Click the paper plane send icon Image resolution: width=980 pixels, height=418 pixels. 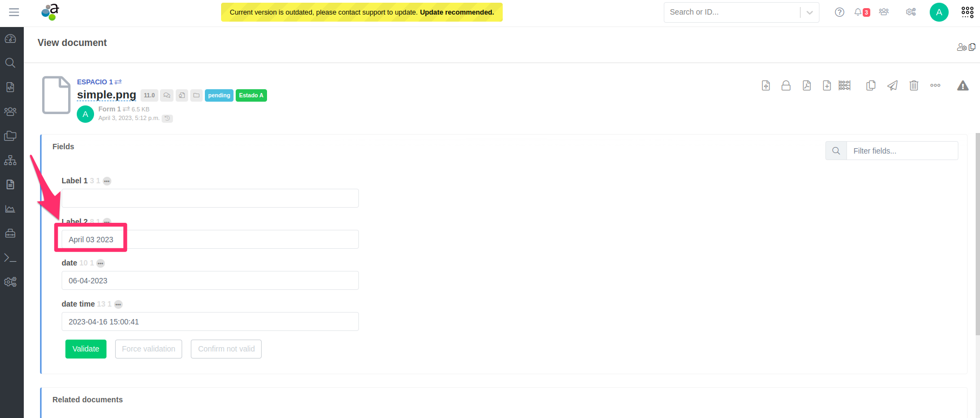(x=892, y=85)
